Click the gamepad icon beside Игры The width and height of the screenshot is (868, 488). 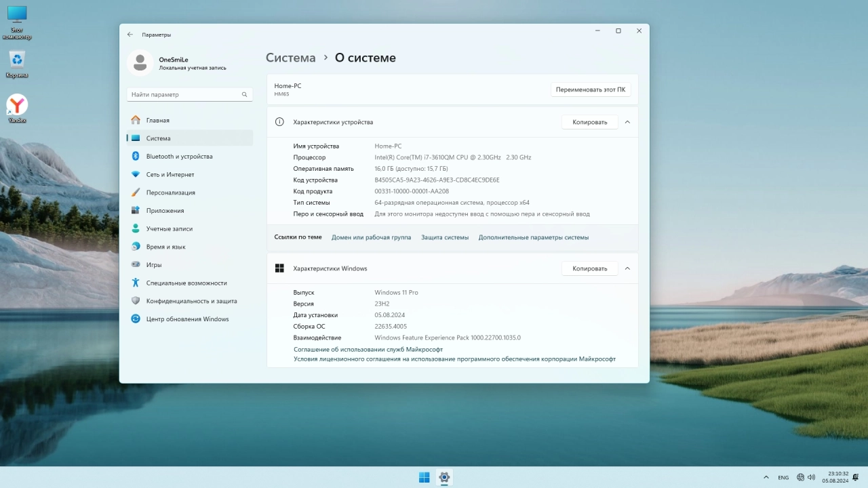[x=136, y=265]
